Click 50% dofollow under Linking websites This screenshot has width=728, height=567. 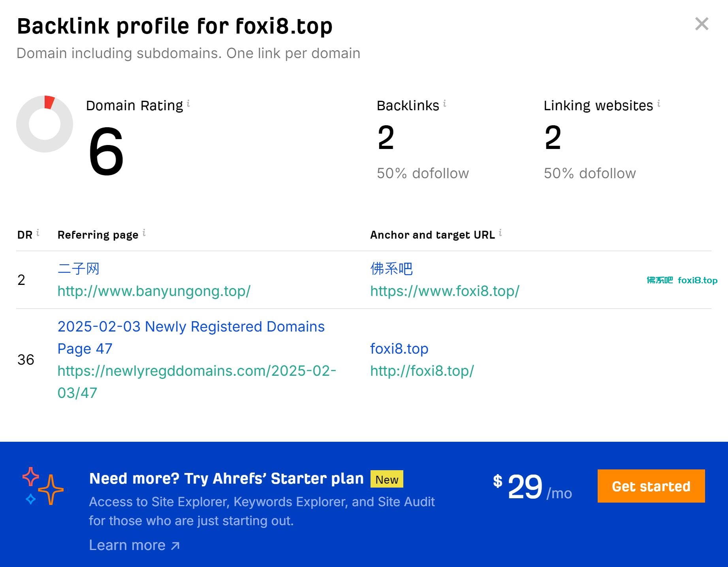[x=590, y=173]
